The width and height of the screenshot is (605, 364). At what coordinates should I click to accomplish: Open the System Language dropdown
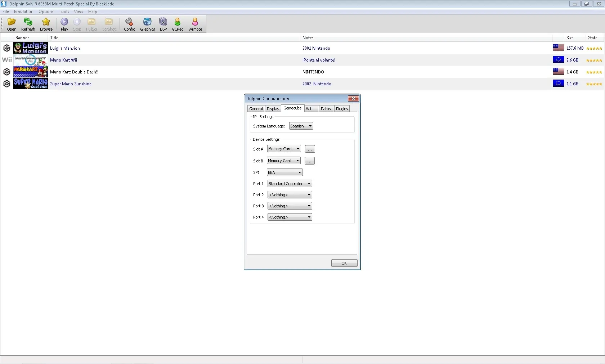coord(301,126)
